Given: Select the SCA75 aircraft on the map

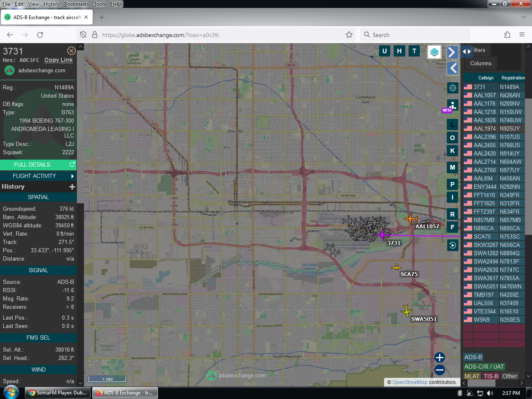Looking at the screenshot, I should pos(397,267).
